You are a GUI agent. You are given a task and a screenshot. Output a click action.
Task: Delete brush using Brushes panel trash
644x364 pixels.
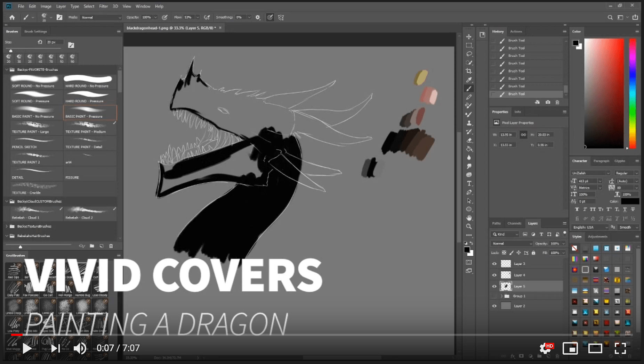(111, 246)
